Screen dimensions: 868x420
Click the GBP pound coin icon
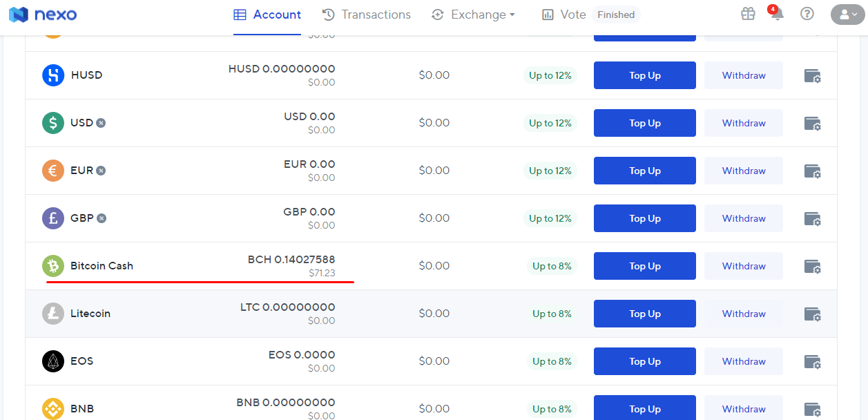pos(53,218)
